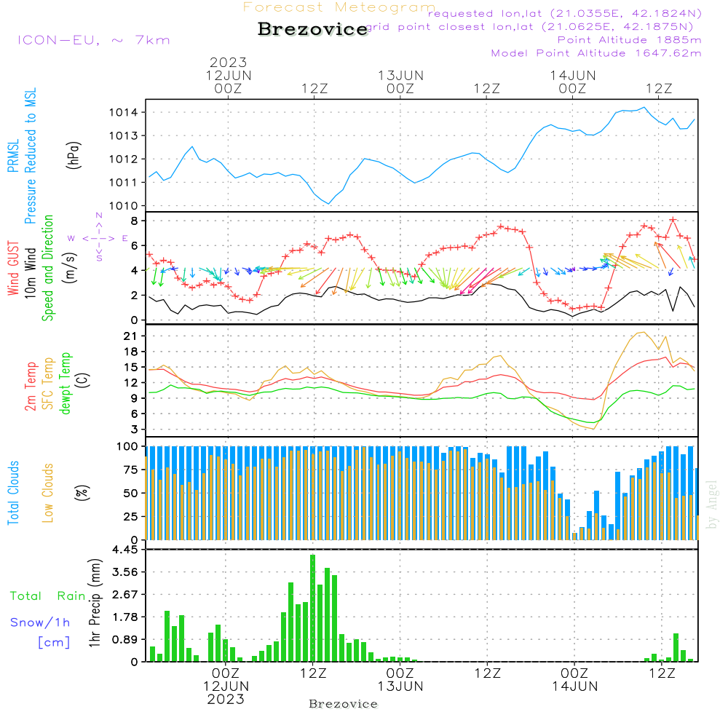Image resolution: width=728 pixels, height=728 pixels.
Task: Click the (hPa) unit label
Action: (x=74, y=155)
